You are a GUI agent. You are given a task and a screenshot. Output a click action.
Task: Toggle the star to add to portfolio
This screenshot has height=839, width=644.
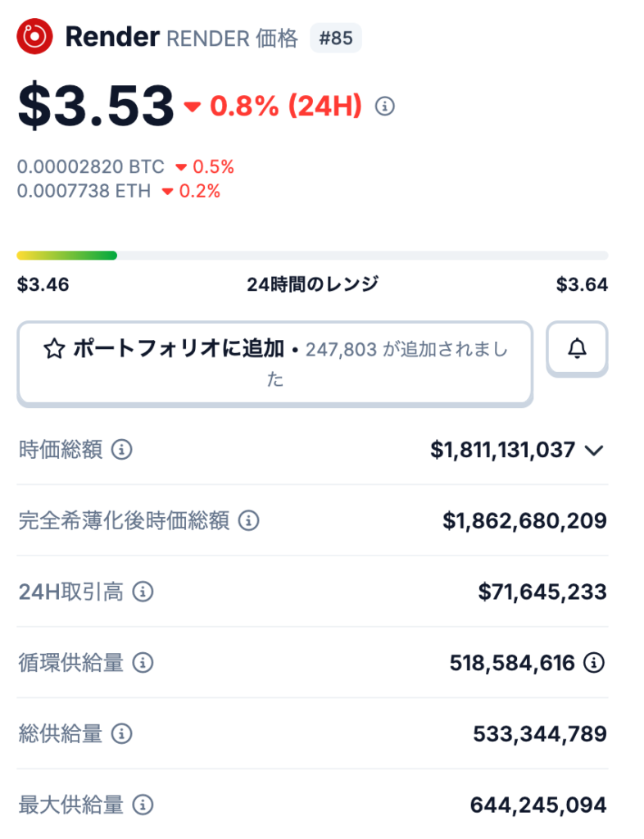click(54, 350)
